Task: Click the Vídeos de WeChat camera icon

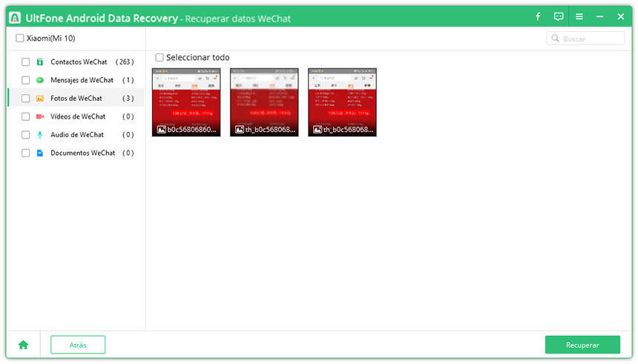Action: (x=40, y=116)
